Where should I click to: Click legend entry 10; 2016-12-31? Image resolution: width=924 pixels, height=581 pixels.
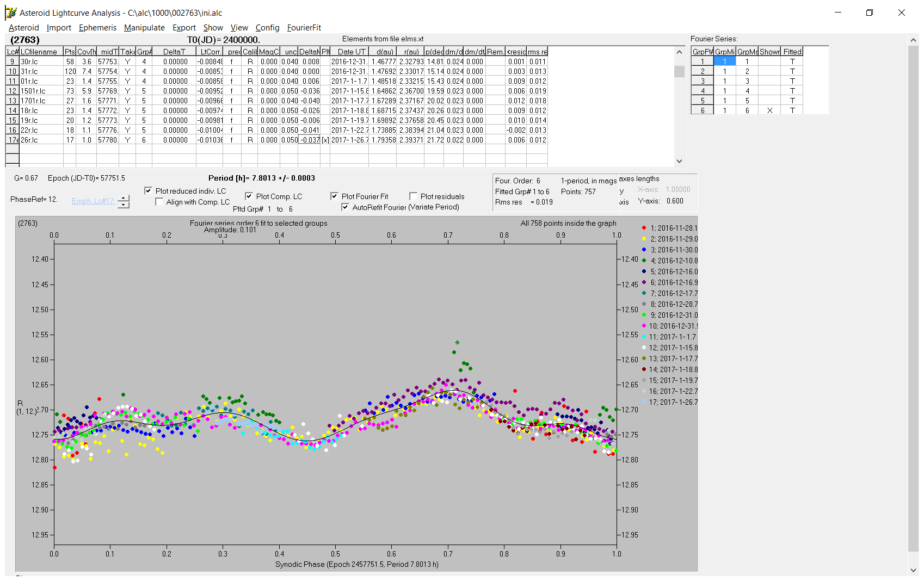670,326
